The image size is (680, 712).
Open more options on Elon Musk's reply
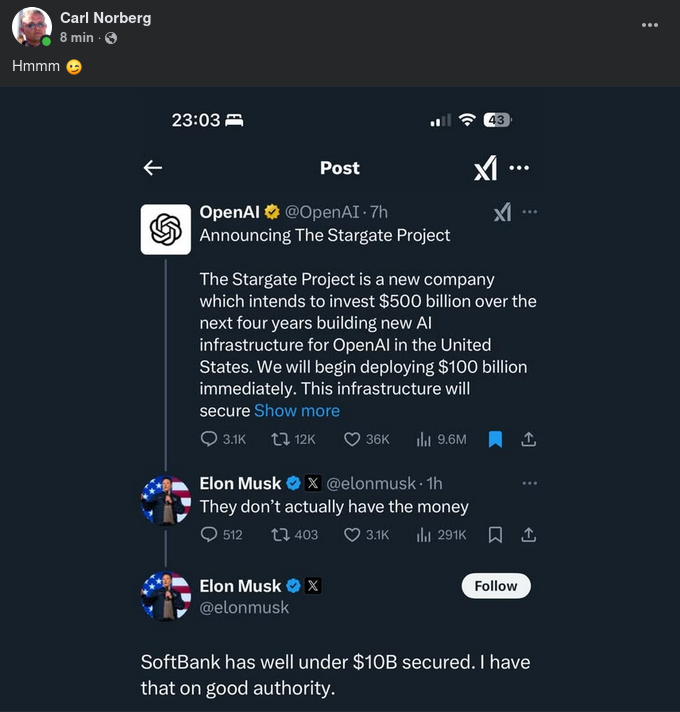(x=530, y=483)
